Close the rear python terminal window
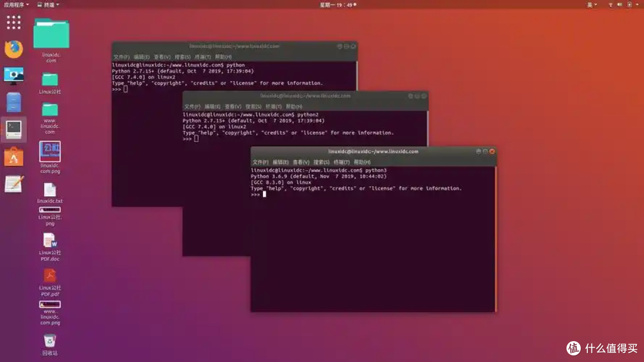This screenshot has height=362, width=644. pos(353,47)
